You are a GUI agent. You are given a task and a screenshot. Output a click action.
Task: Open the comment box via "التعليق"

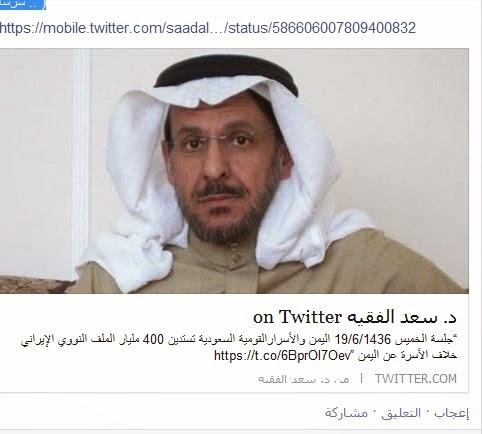[x=401, y=413]
